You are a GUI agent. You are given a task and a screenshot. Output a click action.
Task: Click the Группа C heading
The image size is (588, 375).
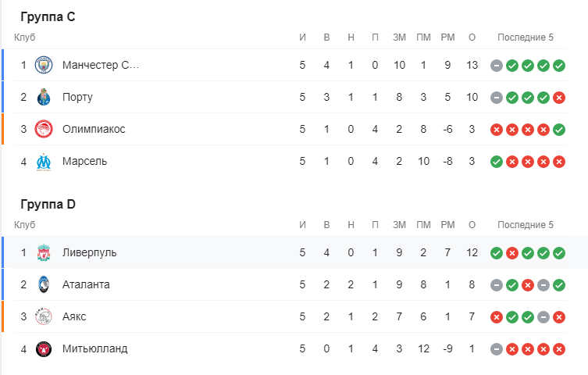48,17
